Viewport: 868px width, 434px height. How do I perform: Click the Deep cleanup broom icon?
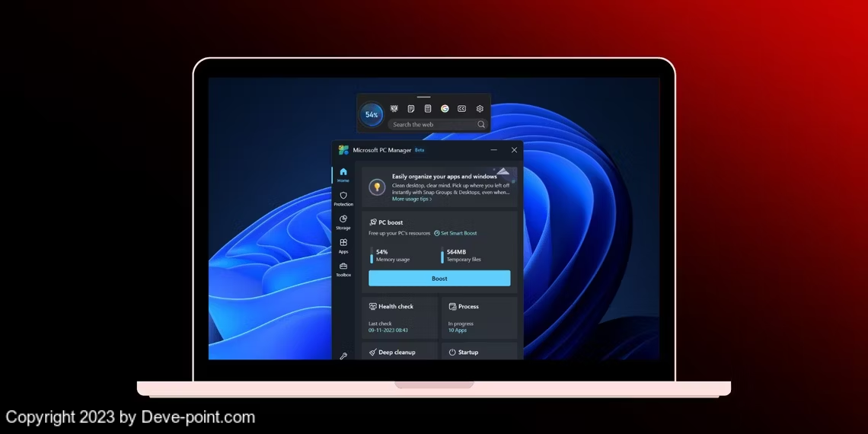(x=372, y=352)
